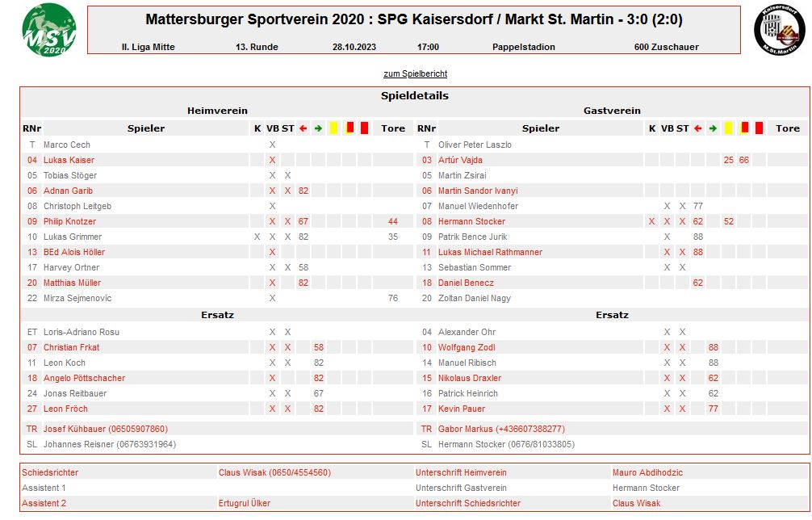This screenshot has height=520, width=812.
Task: Click the VB mark for Marco Cech
Action: (272, 145)
